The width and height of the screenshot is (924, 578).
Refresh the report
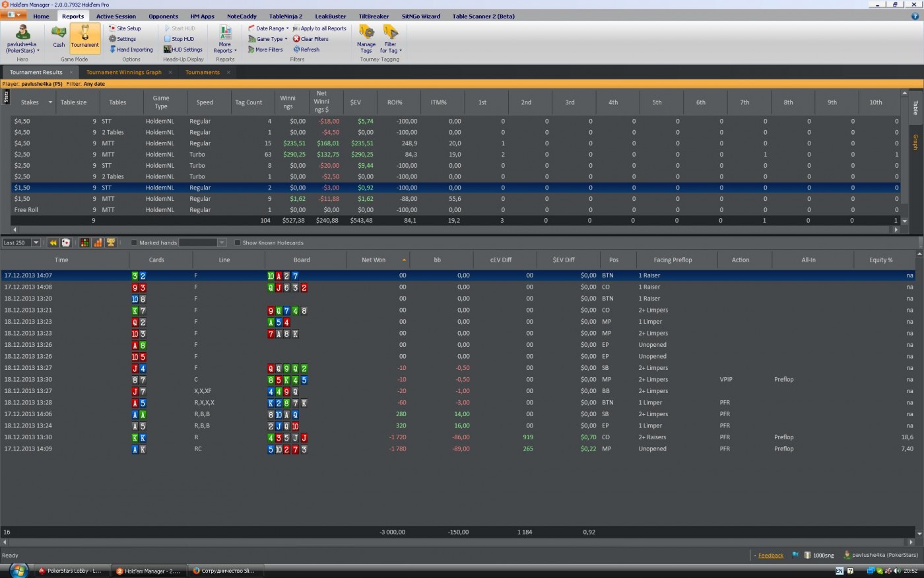306,50
